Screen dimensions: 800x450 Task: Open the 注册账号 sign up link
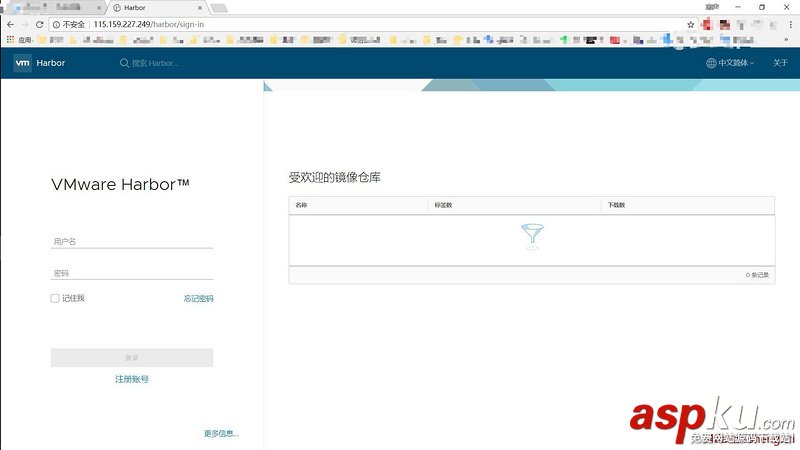pyautogui.click(x=132, y=379)
